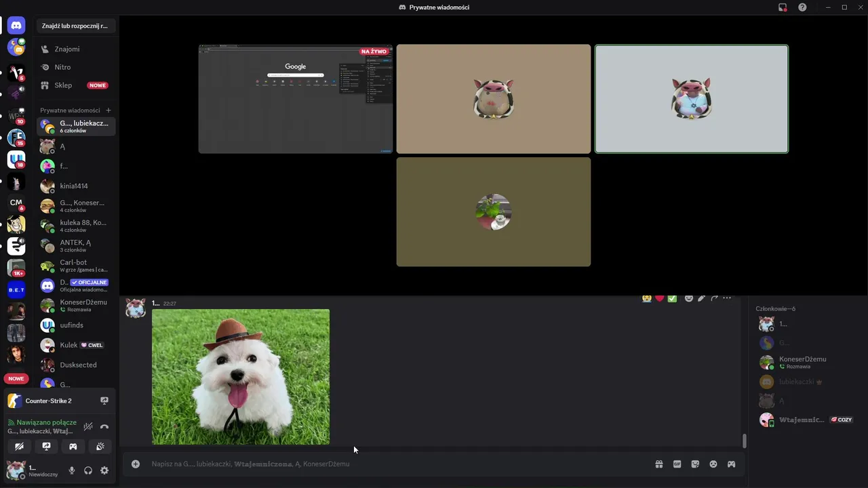Screen dimensions: 868x488
Task: Open uufinds conversation
Action: (76, 325)
